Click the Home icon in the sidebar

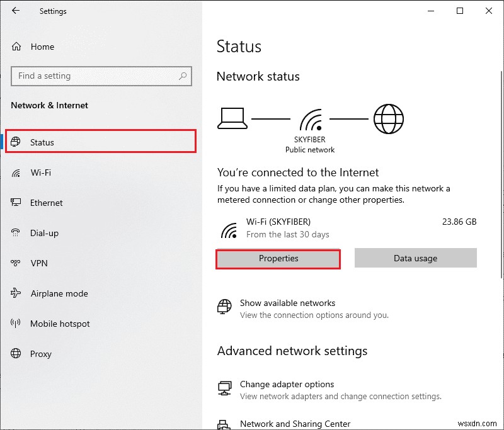pyautogui.click(x=15, y=46)
